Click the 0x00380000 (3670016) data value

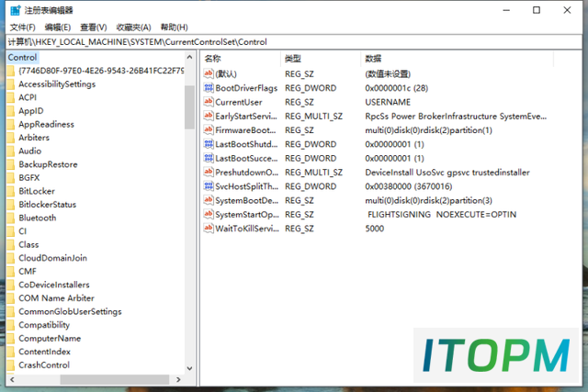408,186
